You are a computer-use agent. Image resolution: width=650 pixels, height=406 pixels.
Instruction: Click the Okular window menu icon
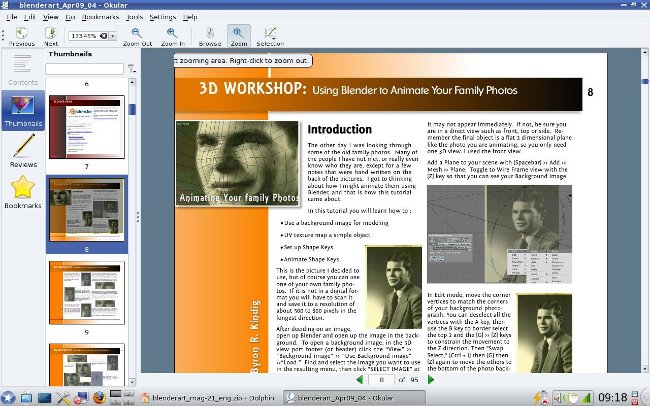coord(5,5)
